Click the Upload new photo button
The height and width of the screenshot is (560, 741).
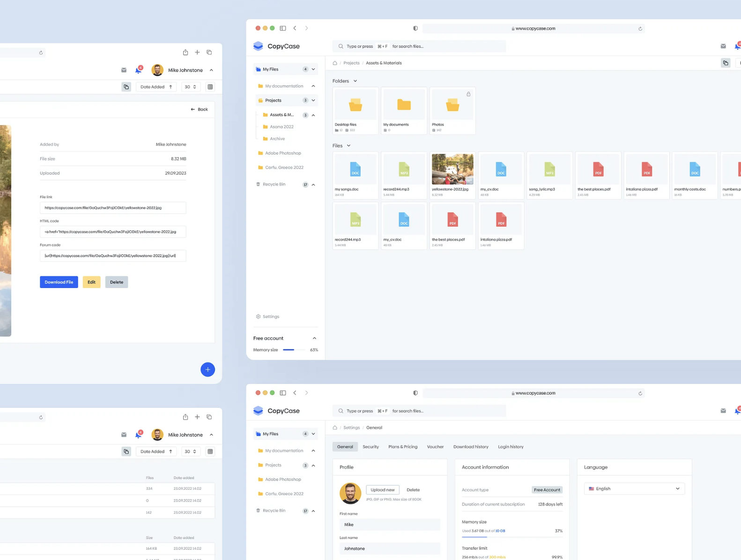[382, 490]
